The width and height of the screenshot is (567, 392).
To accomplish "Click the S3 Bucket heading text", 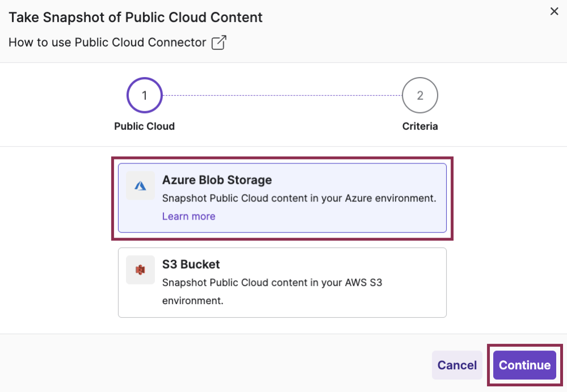I will (x=191, y=264).
